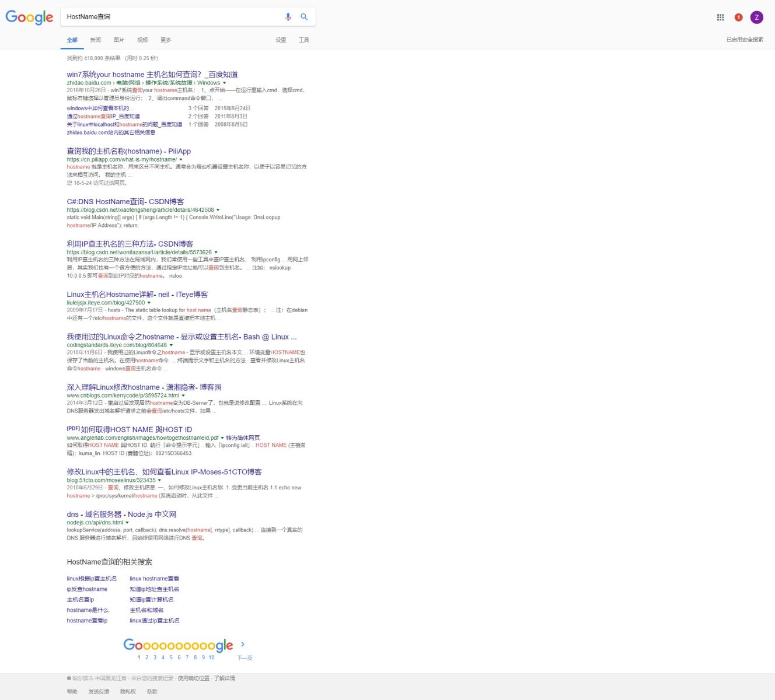This screenshot has height=700, width=775.
Task: Click 下一页 next page link
Action: click(x=245, y=658)
